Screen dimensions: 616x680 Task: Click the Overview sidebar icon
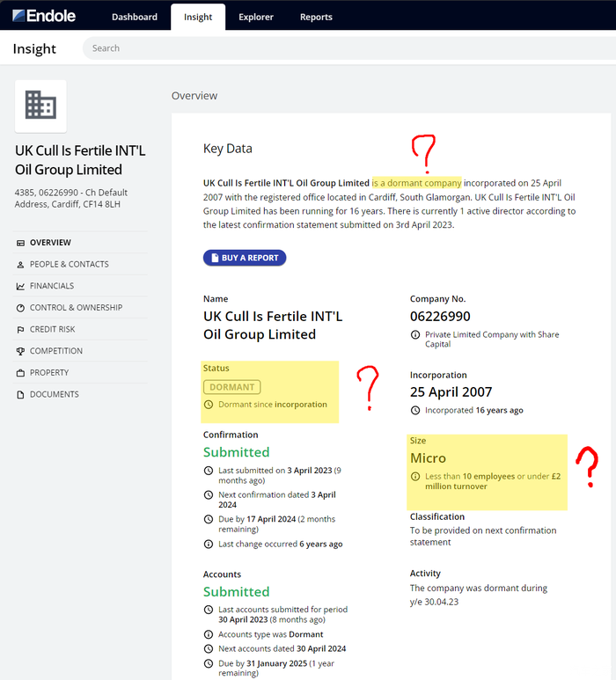(x=20, y=243)
